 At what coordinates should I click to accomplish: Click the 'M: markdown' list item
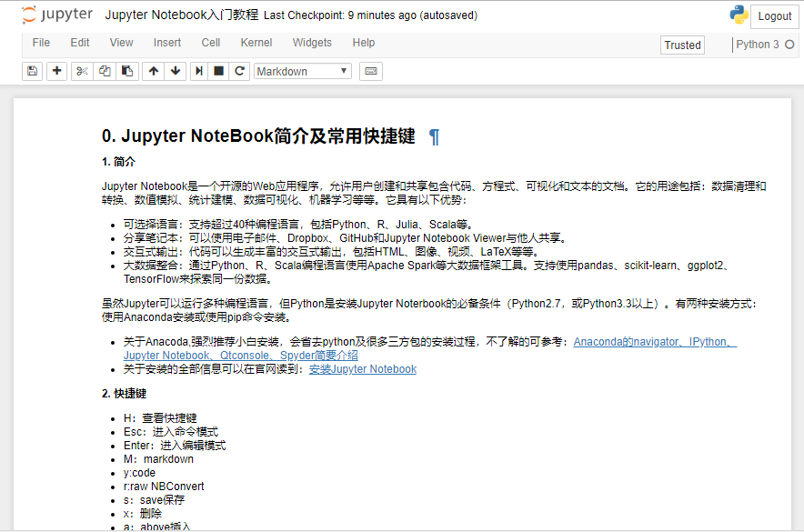158,459
